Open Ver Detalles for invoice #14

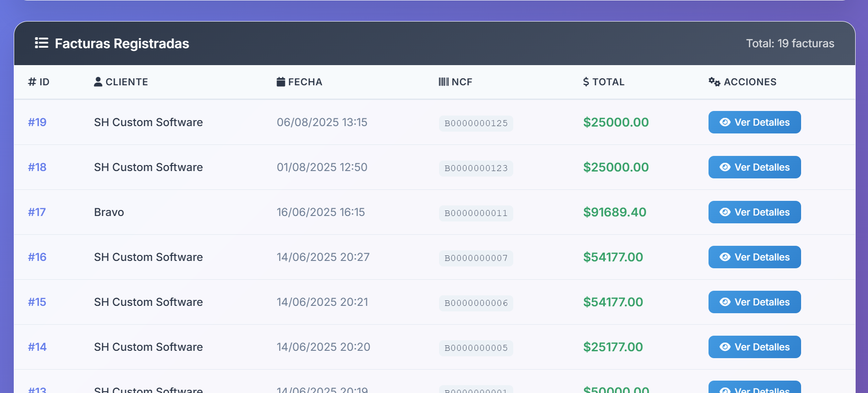click(754, 347)
